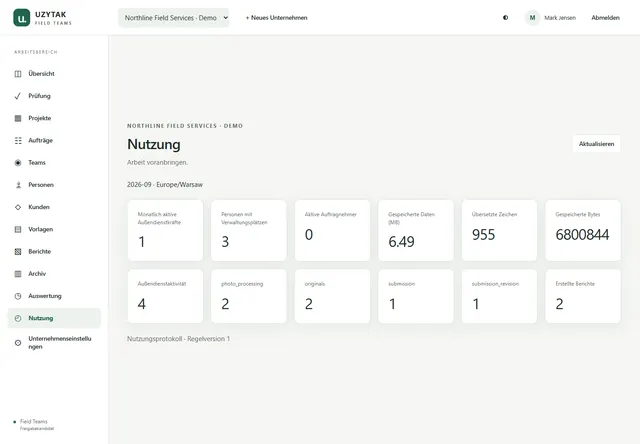Click the Unternehmenseinstellungen settings icon
640x444 pixels.
coord(18,343)
